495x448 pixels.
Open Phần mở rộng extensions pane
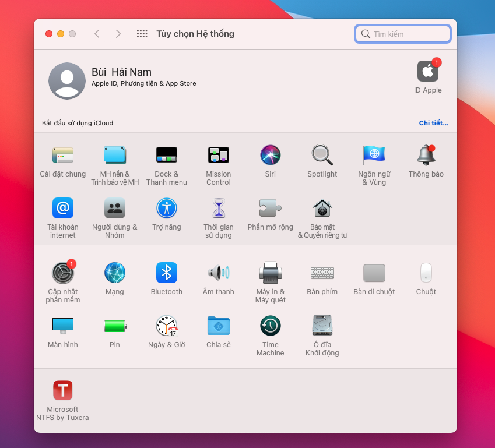pos(270,208)
